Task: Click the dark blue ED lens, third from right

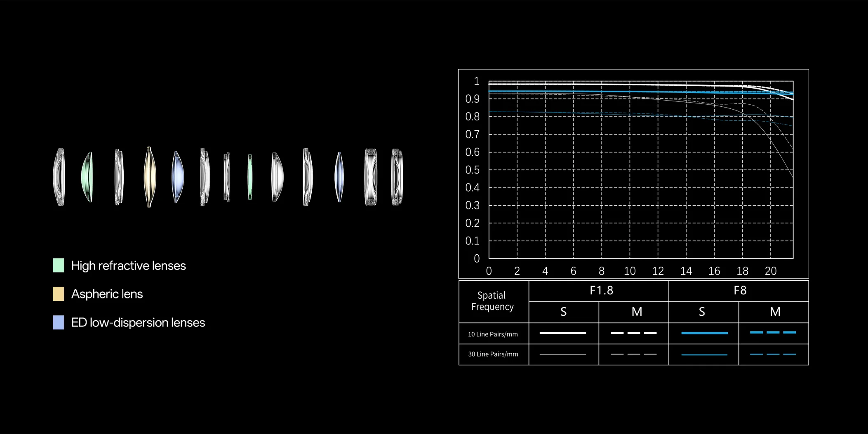Action: 339,177
